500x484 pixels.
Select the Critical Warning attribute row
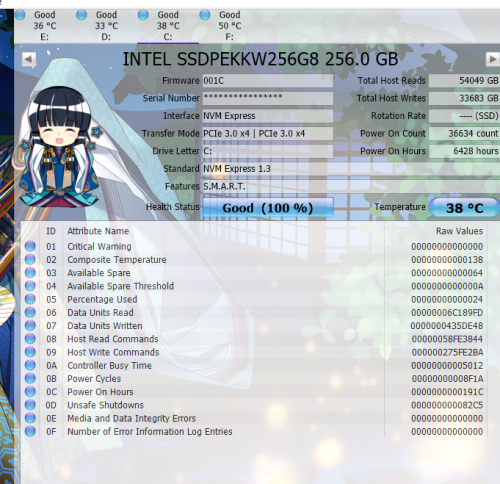(x=254, y=246)
